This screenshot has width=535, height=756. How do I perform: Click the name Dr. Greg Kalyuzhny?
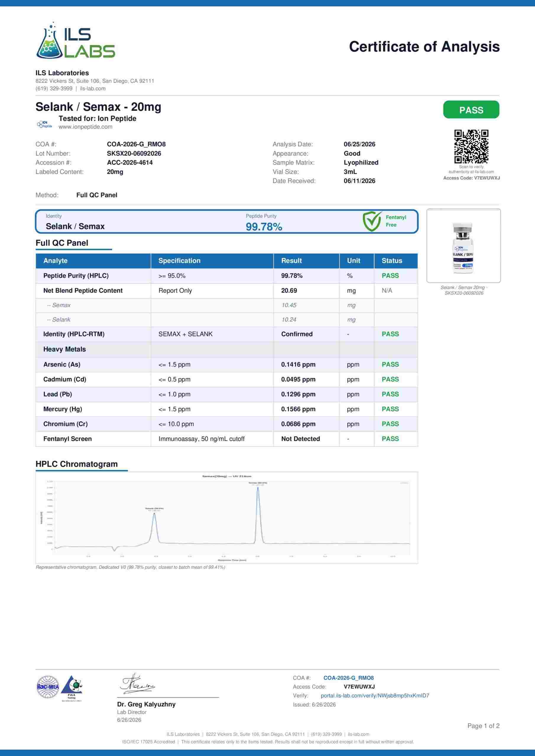[146, 704]
